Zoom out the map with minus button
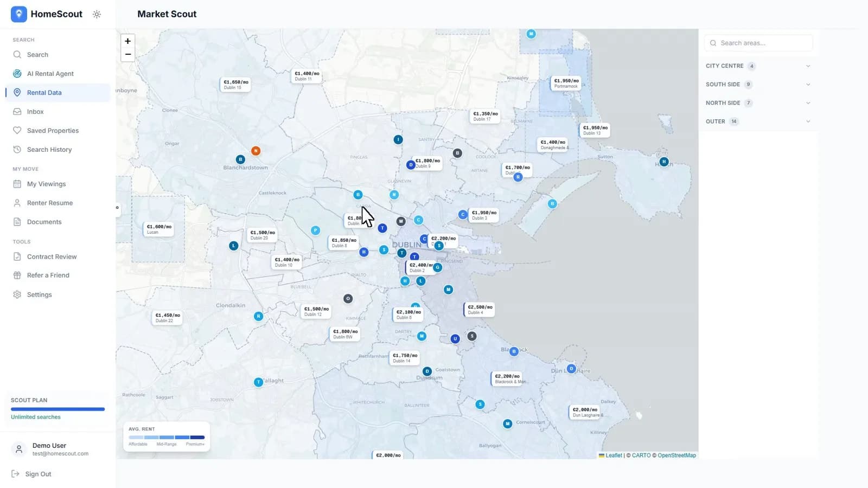 (x=128, y=54)
